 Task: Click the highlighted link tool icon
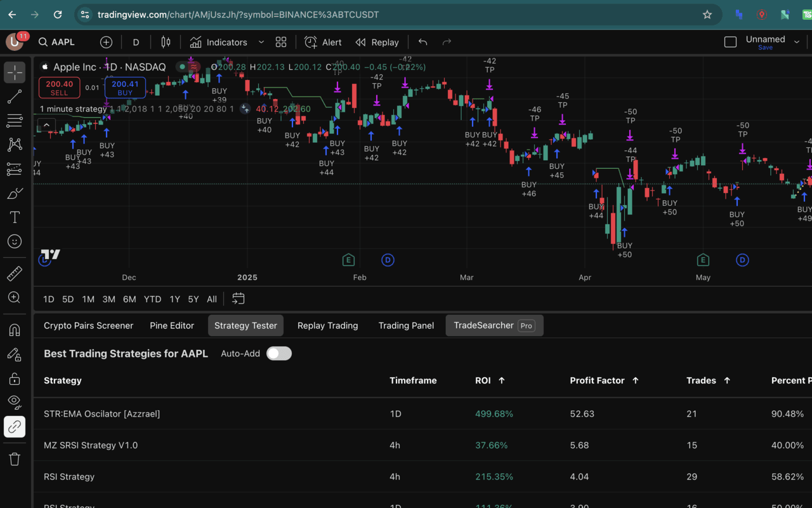15,427
